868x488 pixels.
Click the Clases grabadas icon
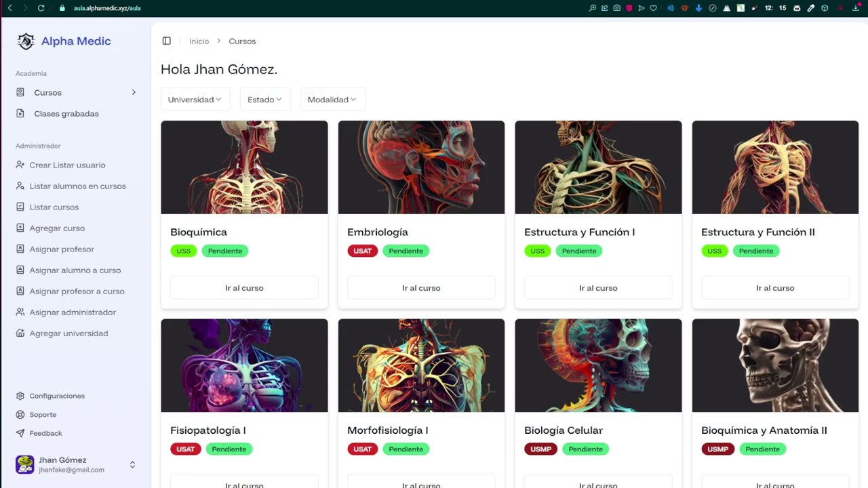tap(20, 113)
